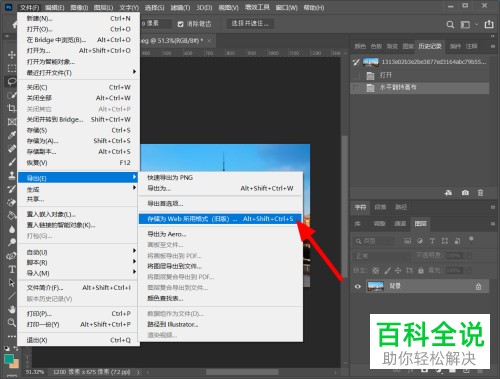Toggle history brush source beside 水平翻转画布
Viewport: 500px width, 379px height.
[x=356, y=88]
